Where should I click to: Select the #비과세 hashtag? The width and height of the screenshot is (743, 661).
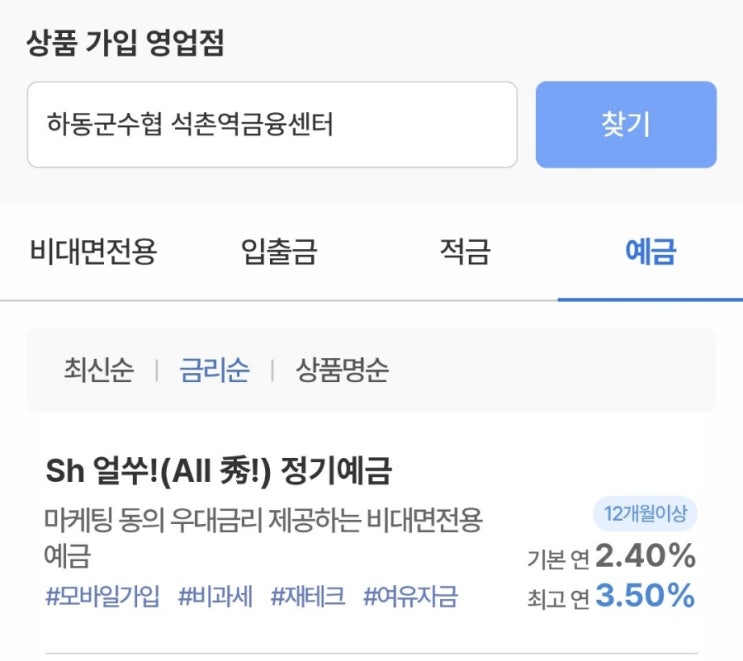(215, 597)
